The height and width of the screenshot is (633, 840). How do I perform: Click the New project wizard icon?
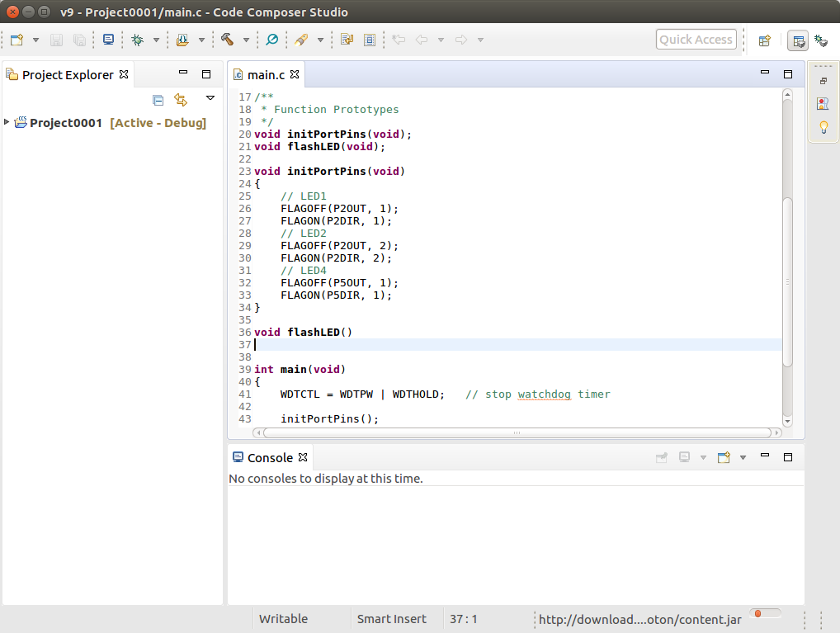pos(17,40)
